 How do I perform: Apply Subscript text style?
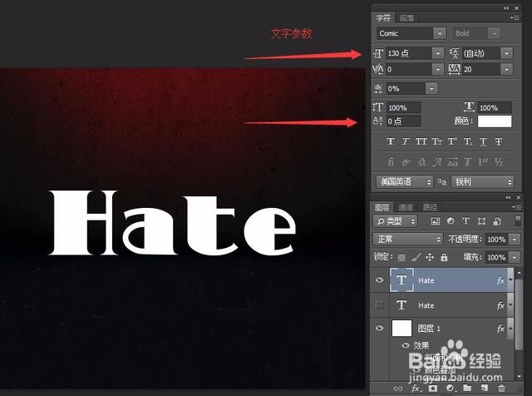467,141
